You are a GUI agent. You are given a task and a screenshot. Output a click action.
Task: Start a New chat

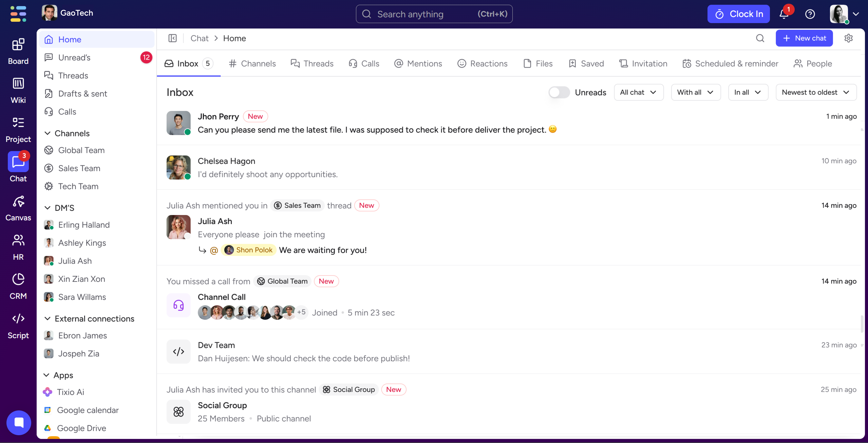[x=804, y=38]
